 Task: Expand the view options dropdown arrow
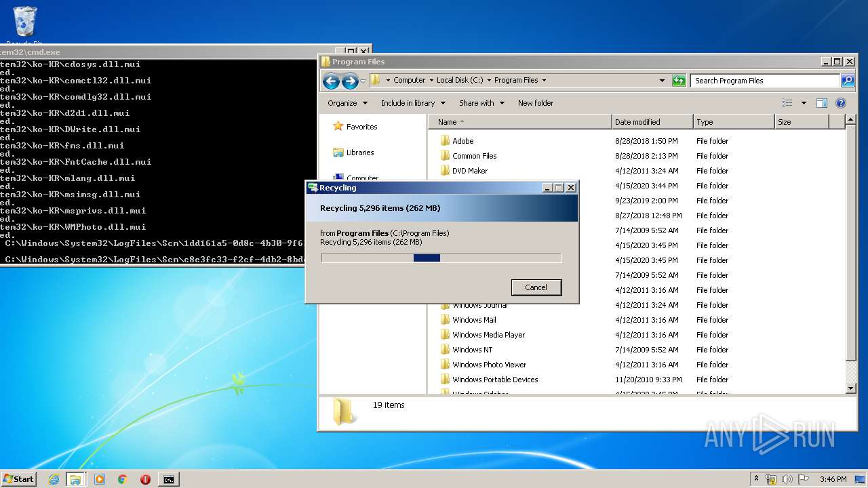(x=804, y=103)
